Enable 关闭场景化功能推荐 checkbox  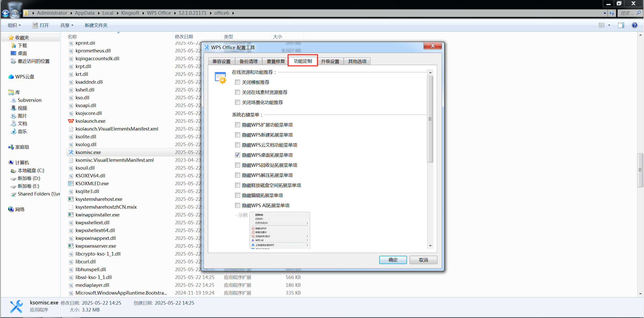tap(238, 102)
